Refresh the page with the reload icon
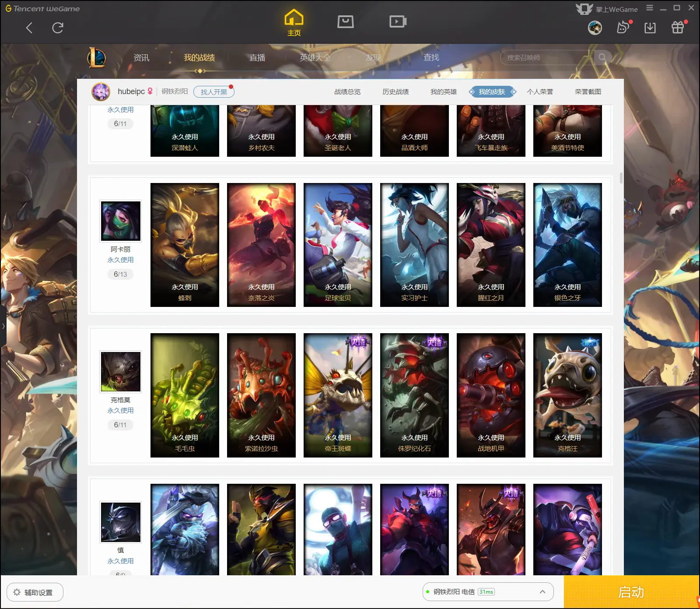The width and height of the screenshot is (700, 609). tap(58, 28)
